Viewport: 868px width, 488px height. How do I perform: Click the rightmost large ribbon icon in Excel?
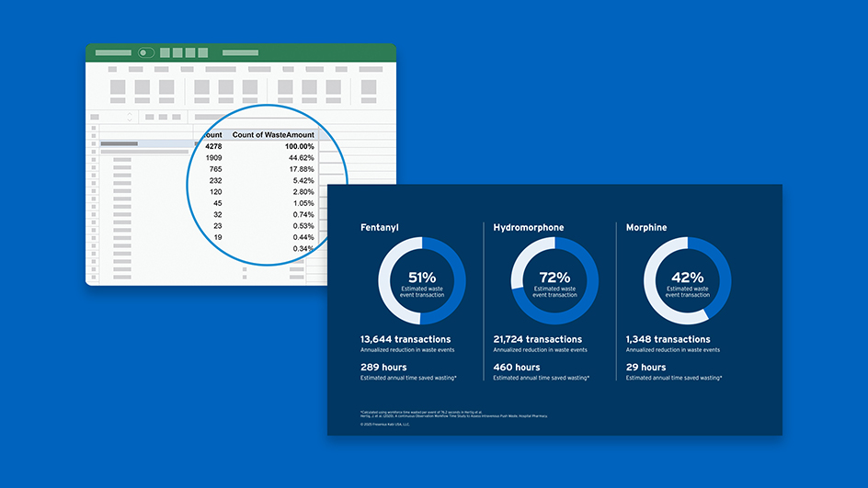[369, 89]
